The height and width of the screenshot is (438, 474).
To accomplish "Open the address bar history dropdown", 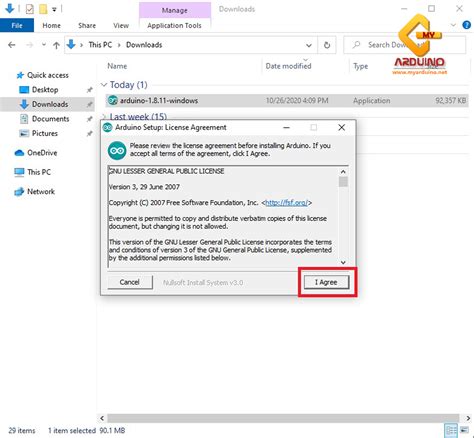I will coord(309,45).
